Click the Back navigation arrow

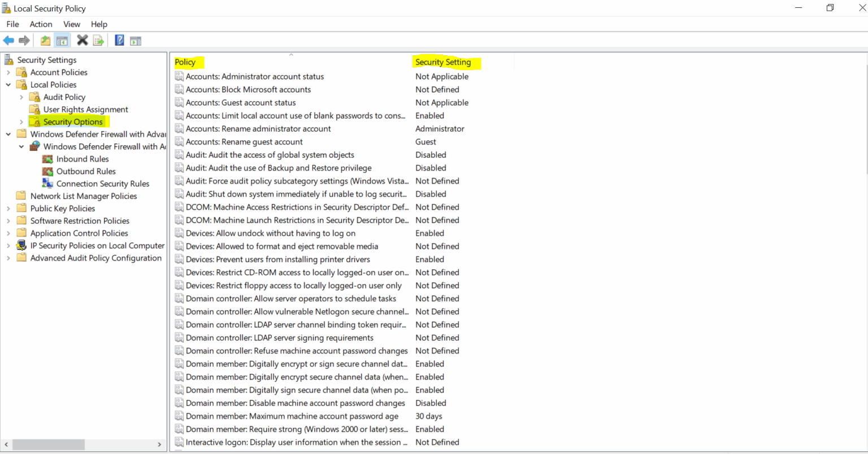tap(8, 40)
